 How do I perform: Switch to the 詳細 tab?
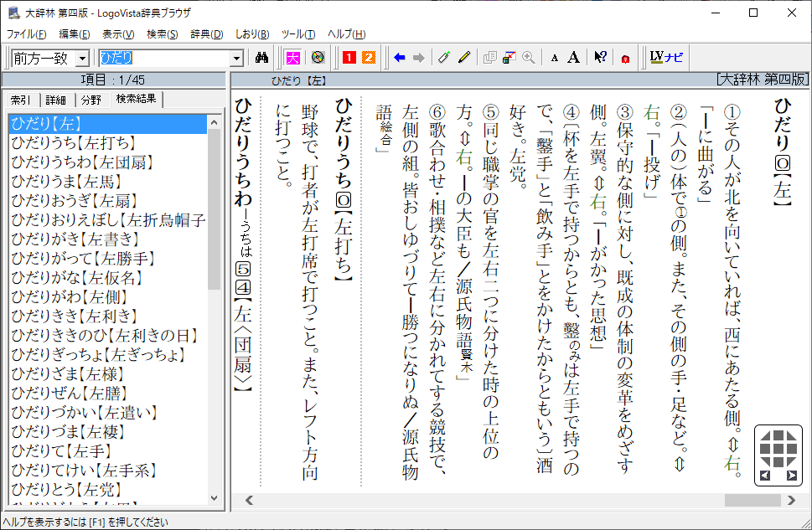pos(55,100)
